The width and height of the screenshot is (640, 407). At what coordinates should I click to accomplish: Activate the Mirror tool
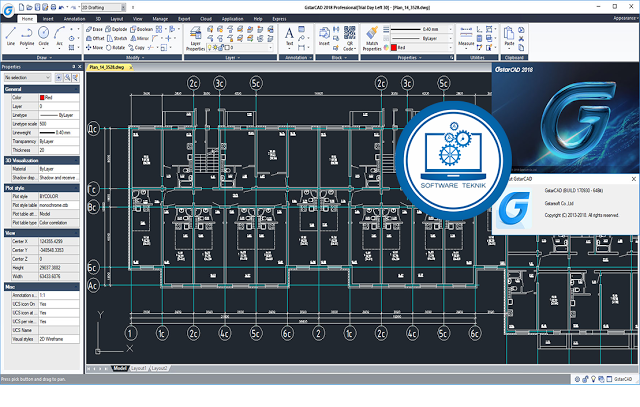pyautogui.click(x=140, y=38)
